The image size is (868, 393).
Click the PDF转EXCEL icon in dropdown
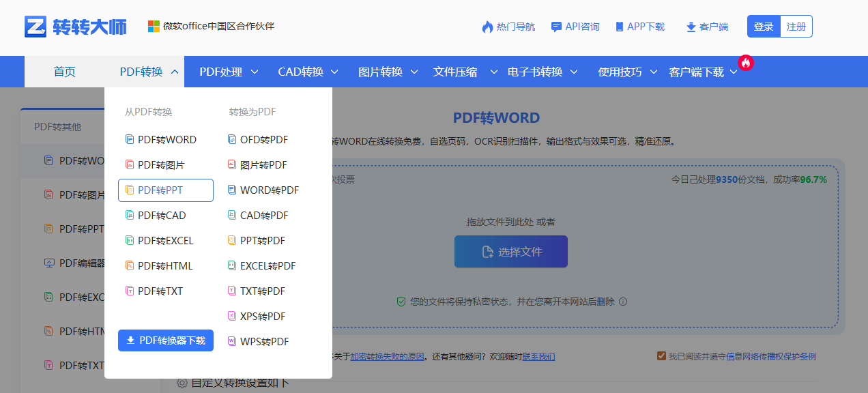[x=130, y=240]
